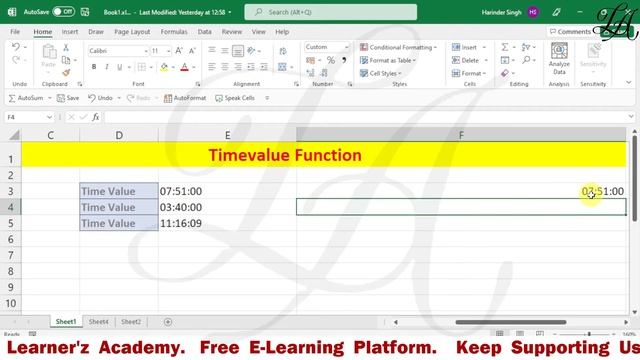Open the Help tab
640x360 pixels.
[x=282, y=31]
